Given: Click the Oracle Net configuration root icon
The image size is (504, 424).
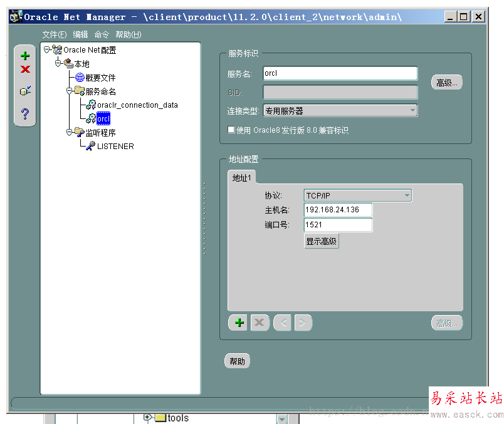Looking at the screenshot, I should (x=57, y=49).
